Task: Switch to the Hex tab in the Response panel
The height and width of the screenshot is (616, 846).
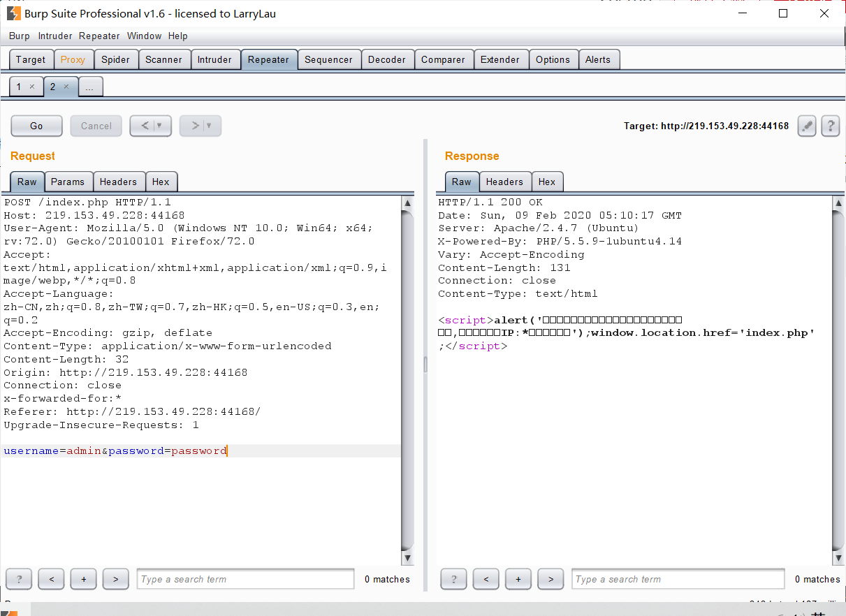Action: pyautogui.click(x=547, y=182)
